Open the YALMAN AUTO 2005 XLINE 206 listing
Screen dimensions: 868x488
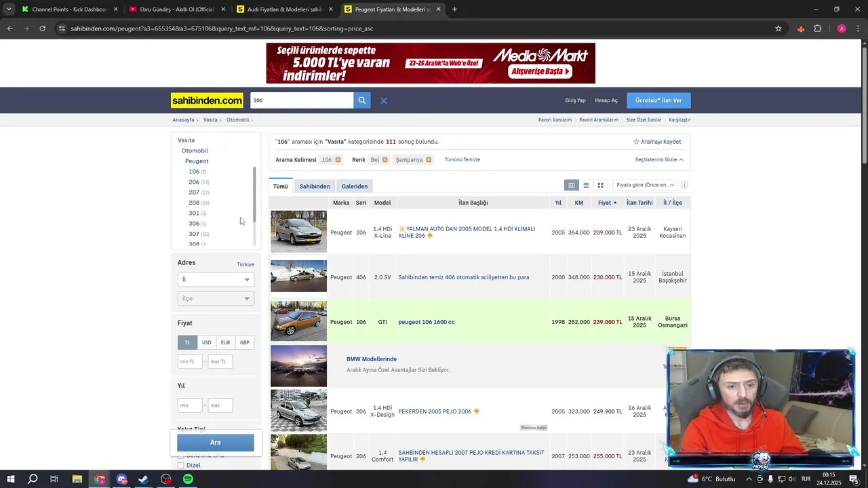467,232
